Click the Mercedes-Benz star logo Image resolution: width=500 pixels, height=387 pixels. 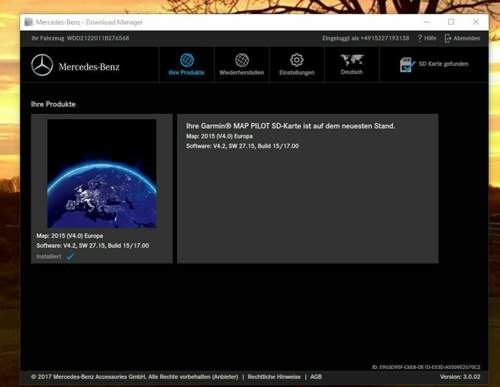point(42,65)
